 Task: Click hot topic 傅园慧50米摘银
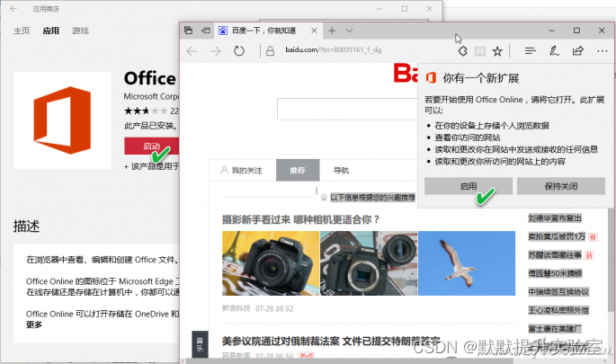tap(555, 273)
